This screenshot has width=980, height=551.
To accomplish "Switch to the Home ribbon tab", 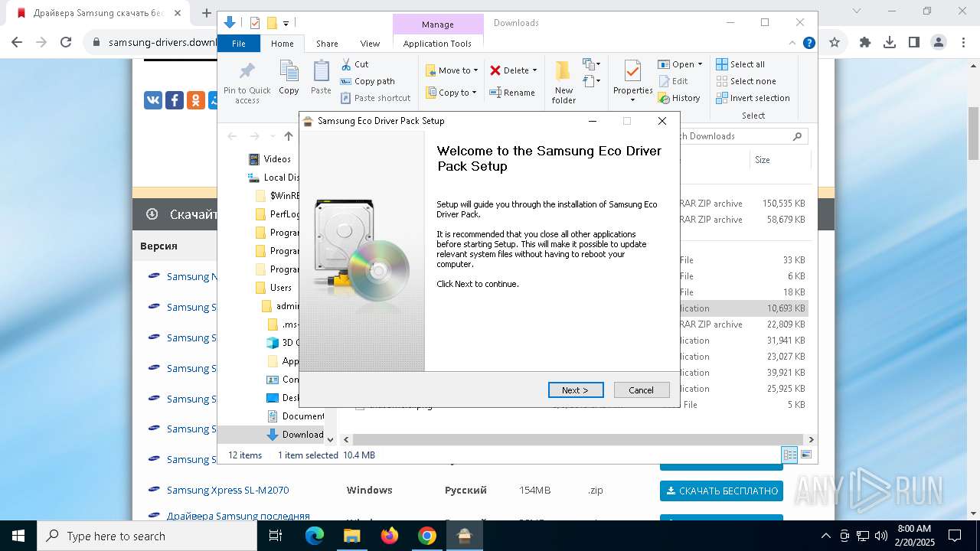I will pos(282,44).
